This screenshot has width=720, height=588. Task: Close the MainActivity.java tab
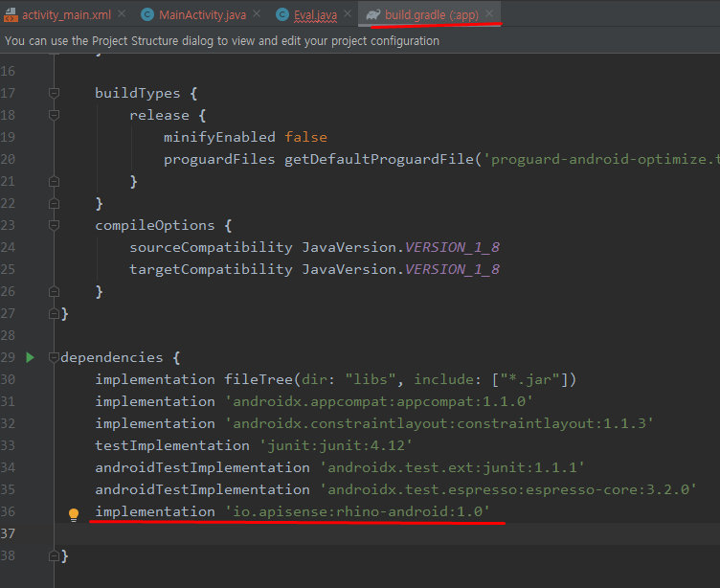[x=257, y=14]
